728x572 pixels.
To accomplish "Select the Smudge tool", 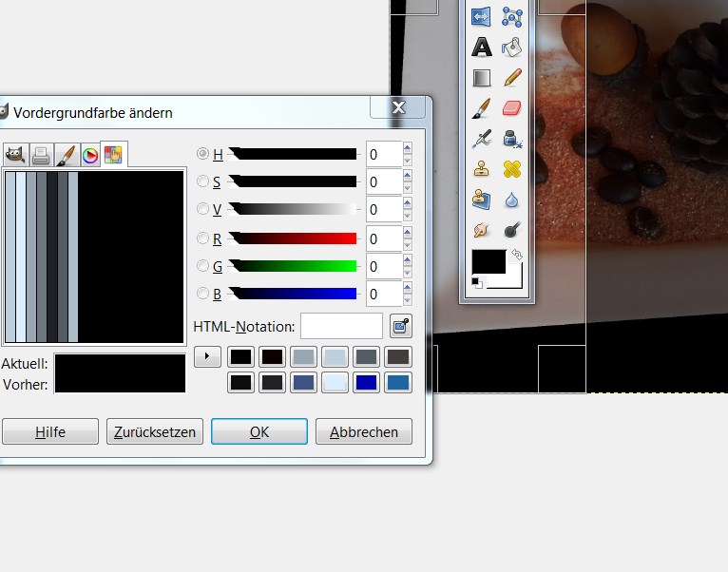I will click(x=481, y=230).
